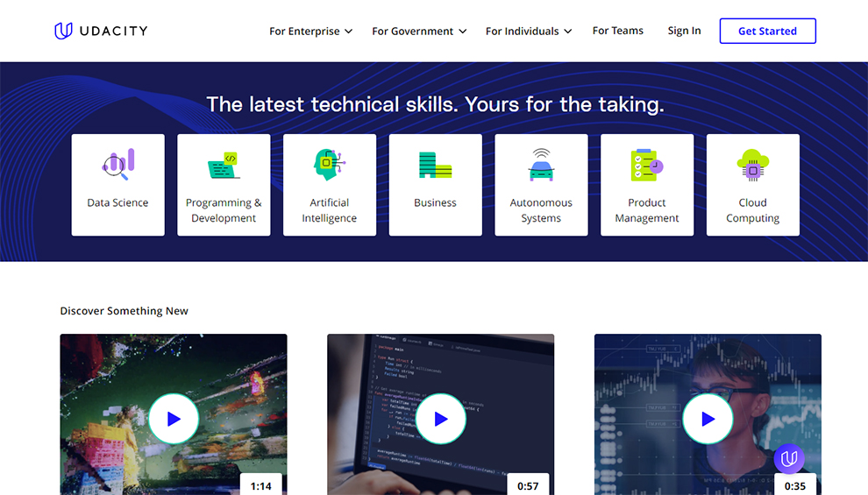Select the Artificial Intelligence label
The height and width of the screenshot is (495, 868).
click(x=330, y=210)
